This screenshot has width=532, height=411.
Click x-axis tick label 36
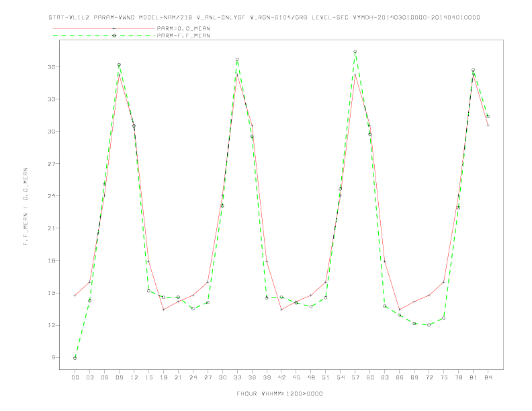pos(252,377)
